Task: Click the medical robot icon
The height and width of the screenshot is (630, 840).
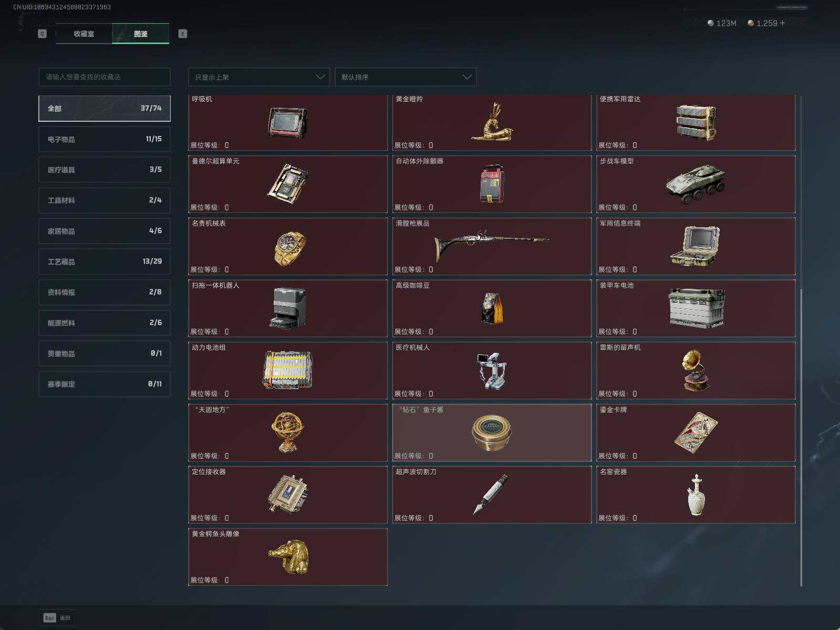Action: tap(491, 371)
